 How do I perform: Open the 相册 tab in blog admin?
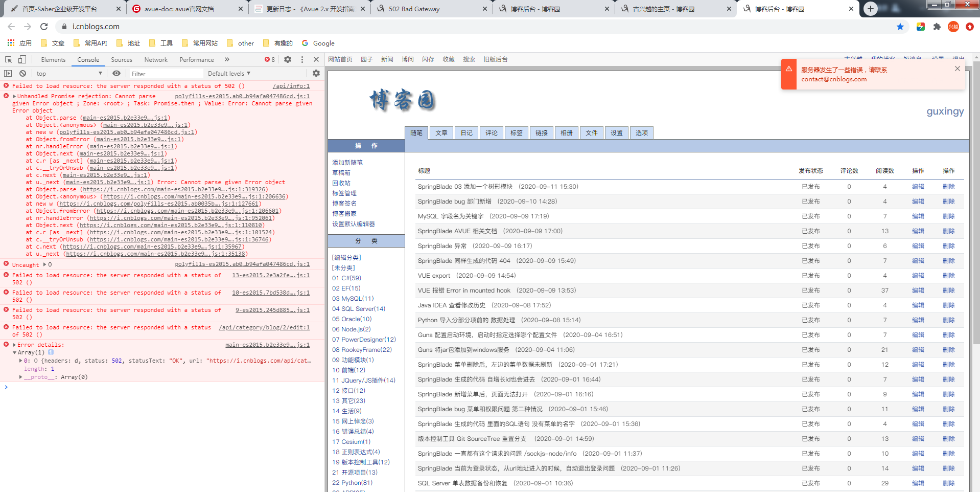[567, 133]
